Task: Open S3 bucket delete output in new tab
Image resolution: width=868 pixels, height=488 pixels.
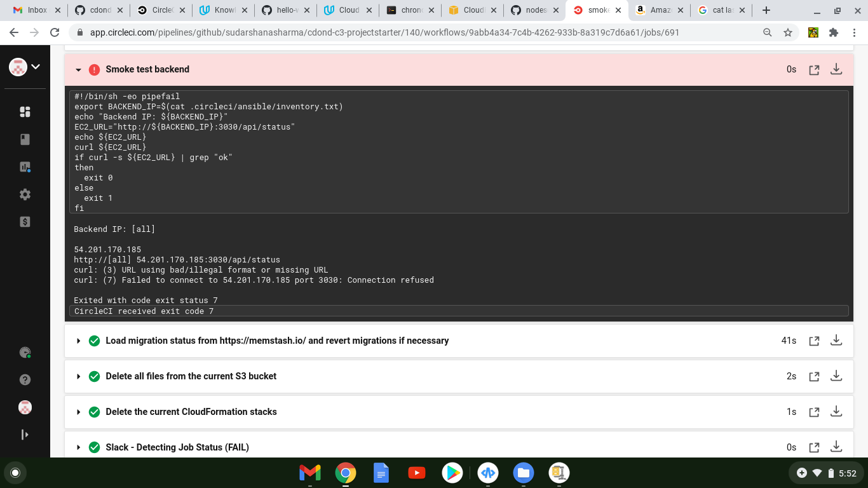Action: [814, 377]
